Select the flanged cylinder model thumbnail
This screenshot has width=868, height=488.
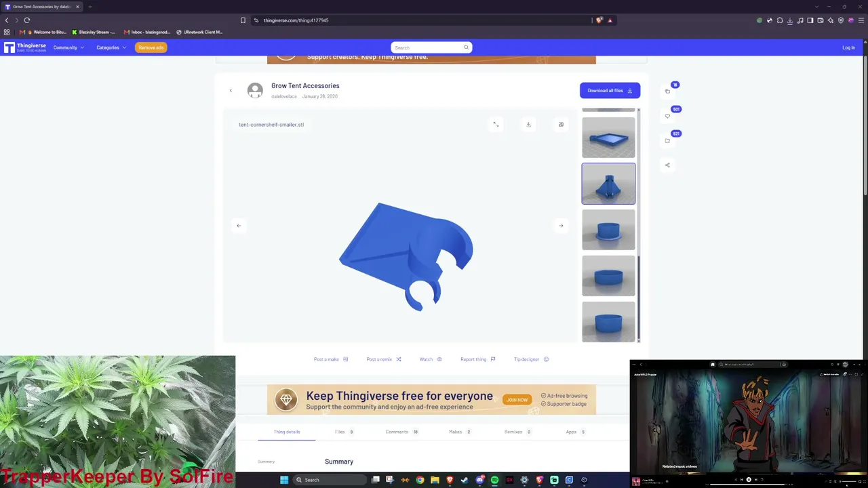click(x=608, y=230)
